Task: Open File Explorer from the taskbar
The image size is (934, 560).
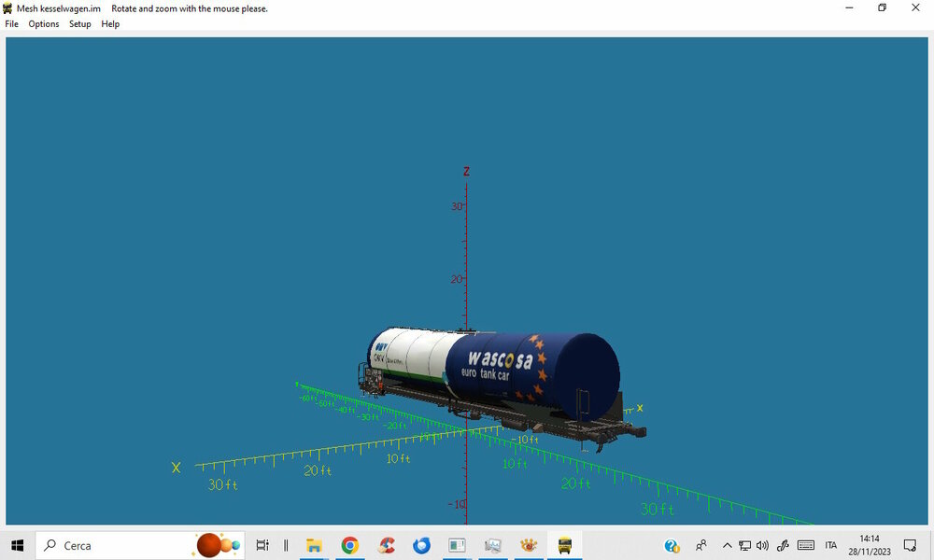Action: point(314,545)
